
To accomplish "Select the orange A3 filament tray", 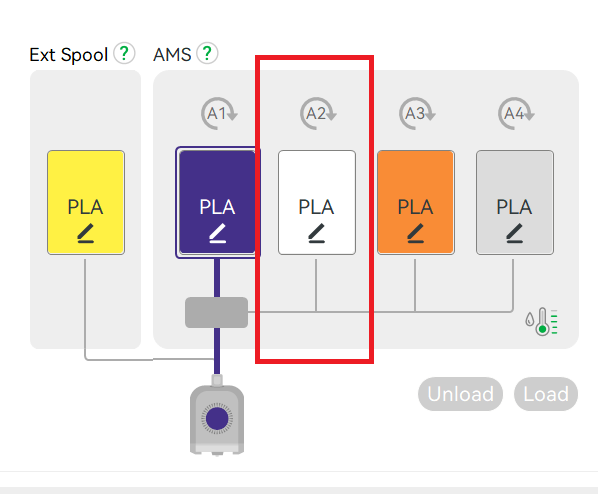I will point(416,202).
